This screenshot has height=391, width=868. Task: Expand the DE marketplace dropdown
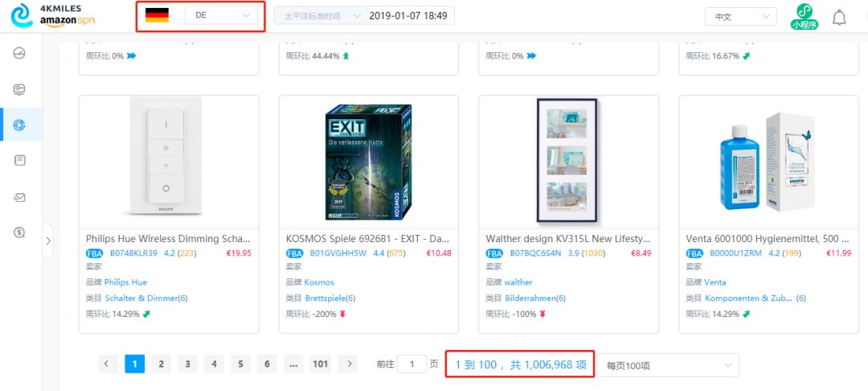tap(222, 15)
